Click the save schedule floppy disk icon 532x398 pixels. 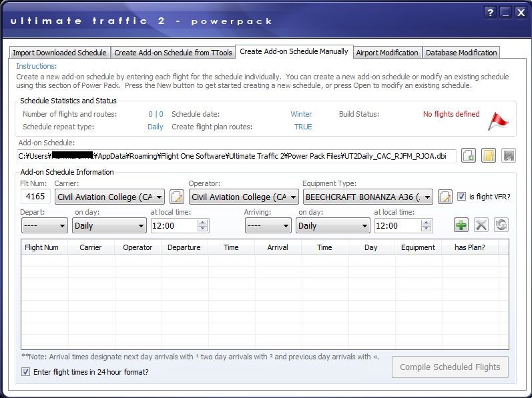(509, 156)
